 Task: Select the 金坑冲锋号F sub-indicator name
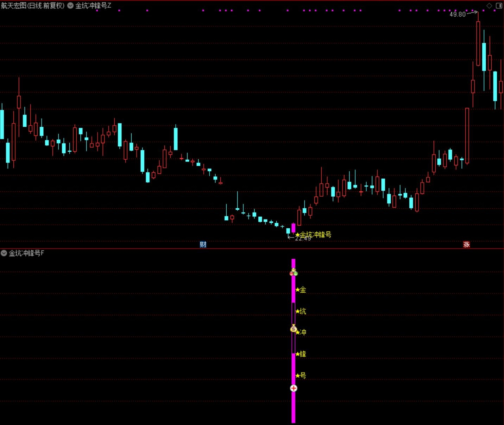pos(26,253)
